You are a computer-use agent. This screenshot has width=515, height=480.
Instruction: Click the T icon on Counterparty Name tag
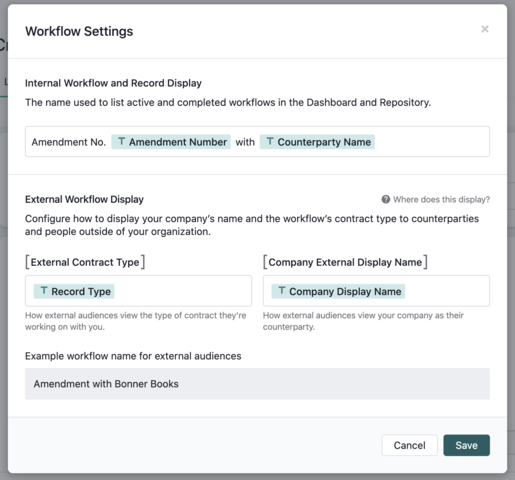point(270,141)
